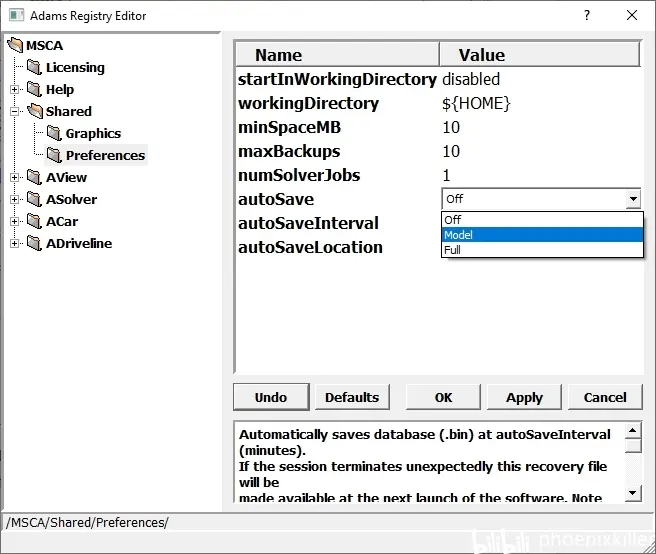Click the Apply button
Screen dimensions: 656x554
pos(524,397)
